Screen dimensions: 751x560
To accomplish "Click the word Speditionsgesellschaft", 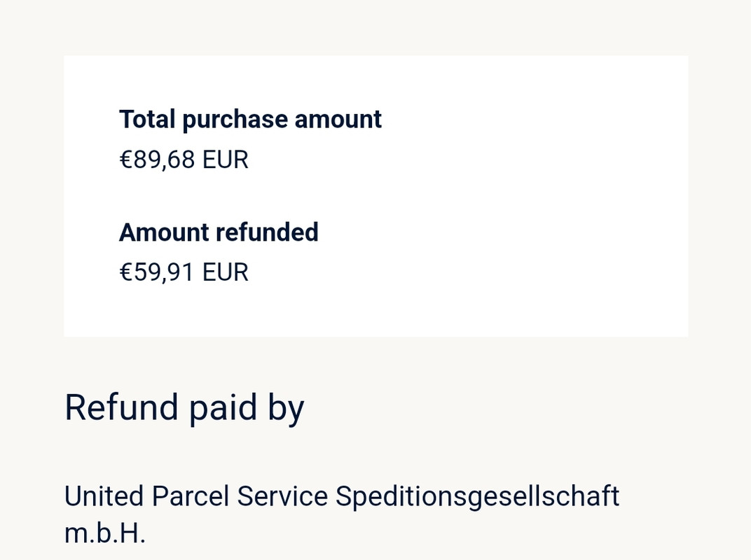I will click(x=477, y=496).
